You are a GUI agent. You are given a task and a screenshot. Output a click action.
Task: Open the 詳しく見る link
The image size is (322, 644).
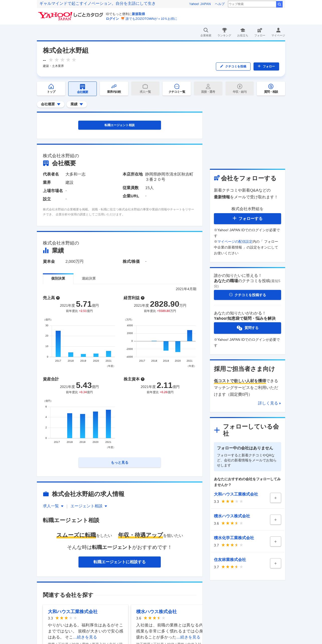[x=269, y=403]
